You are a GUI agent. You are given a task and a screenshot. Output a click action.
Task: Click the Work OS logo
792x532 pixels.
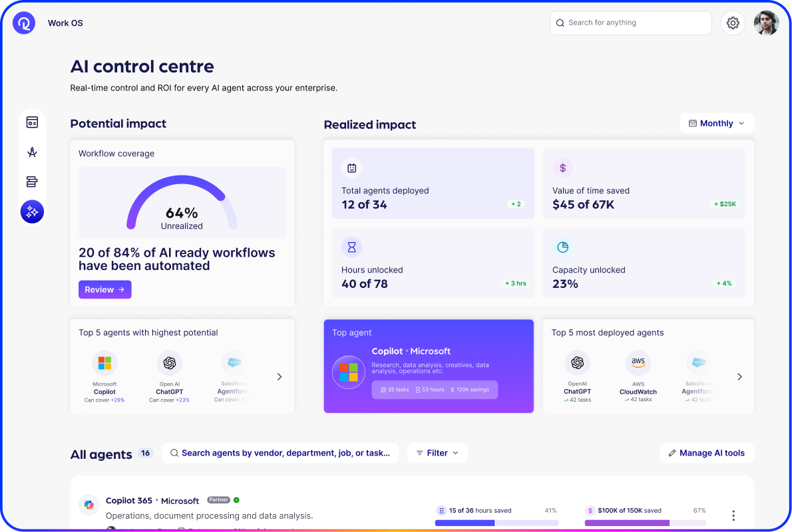coord(23,23)
